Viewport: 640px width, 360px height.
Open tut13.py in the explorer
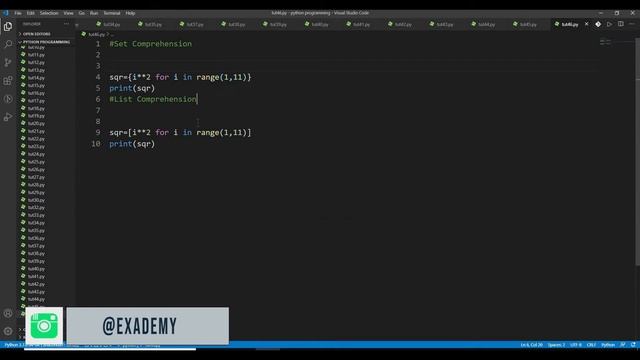[36, 70]
